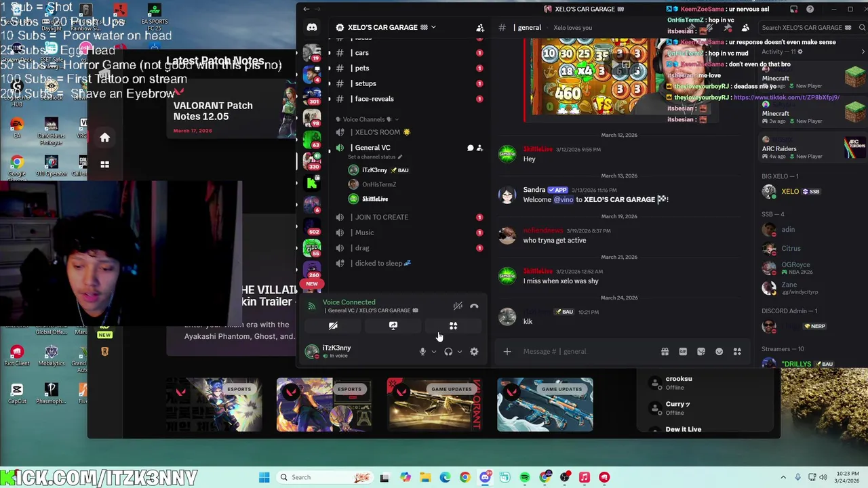Image resolution: width=868 pixels, height=488 pixels.
Task: Deafen headphones in user panel
Action: (x=448, y=352)
